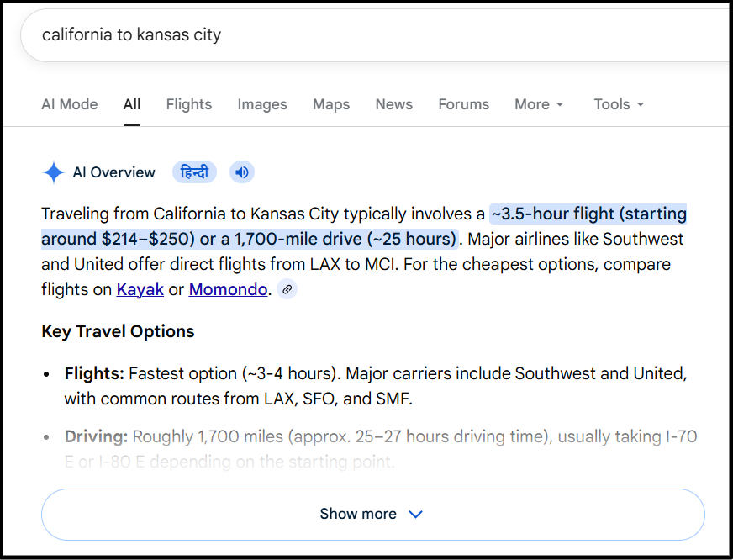This screenshot has height=560, width=733.
Task: Open the Images tab
Action: [262, 104]
